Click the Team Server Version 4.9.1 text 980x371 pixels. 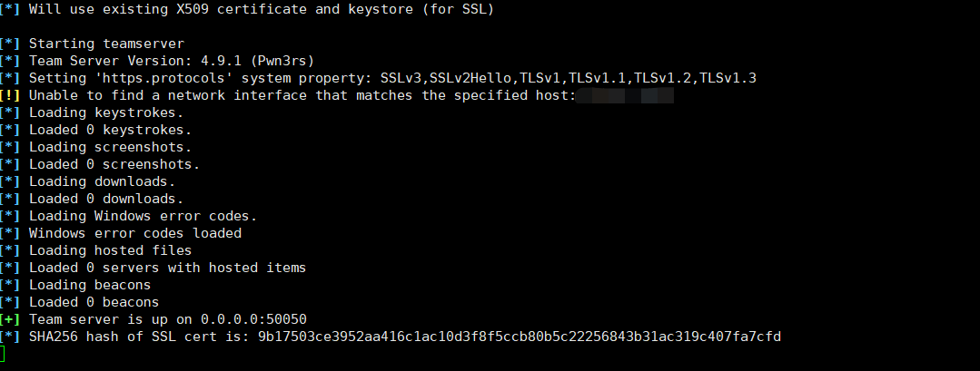pos(172,61)
